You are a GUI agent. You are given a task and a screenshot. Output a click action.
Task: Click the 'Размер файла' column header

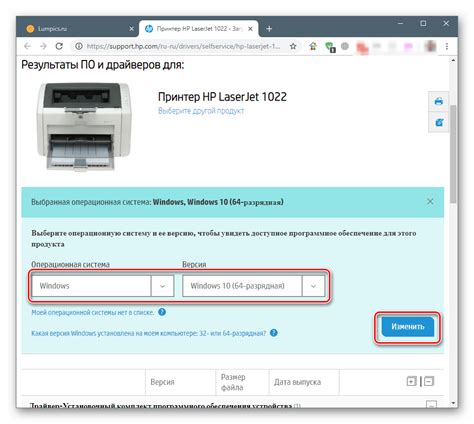point(233,382)
